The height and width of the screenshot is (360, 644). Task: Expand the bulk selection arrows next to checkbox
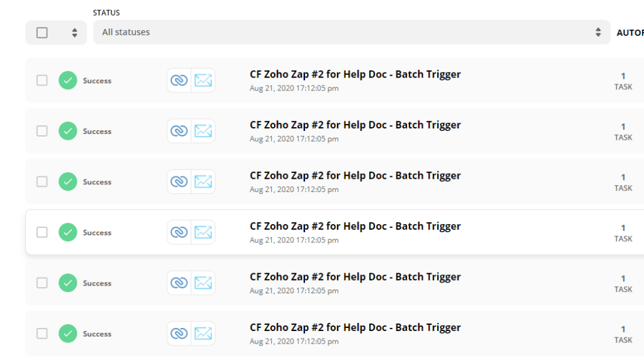[x=74, y=33]
